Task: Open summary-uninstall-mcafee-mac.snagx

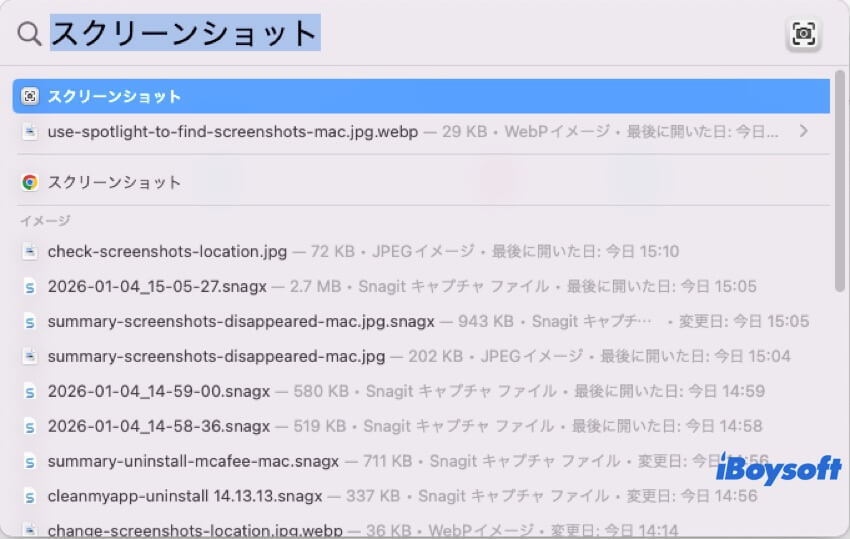Action: [x=421, y=461]
